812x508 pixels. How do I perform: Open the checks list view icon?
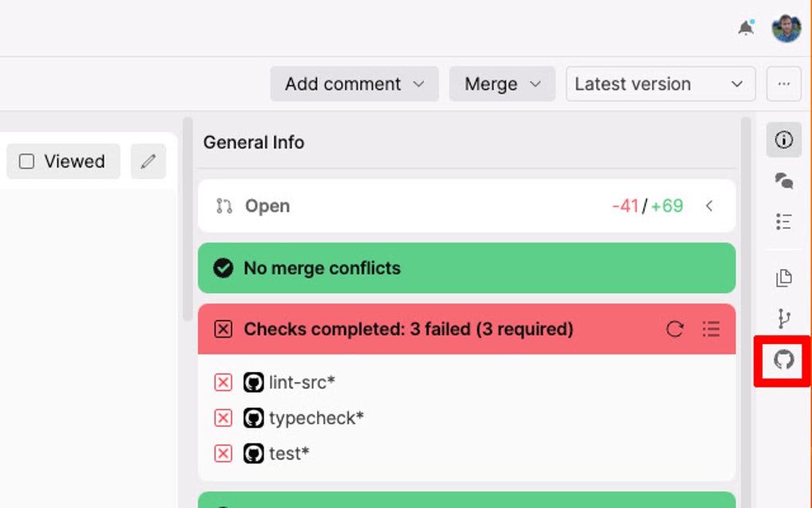711,329
